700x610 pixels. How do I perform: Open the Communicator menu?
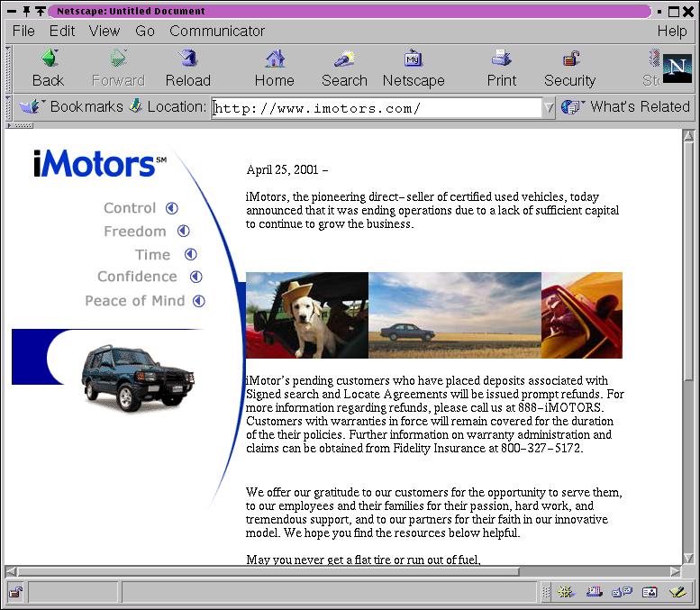pyautogui.click(x=217, y=31)
